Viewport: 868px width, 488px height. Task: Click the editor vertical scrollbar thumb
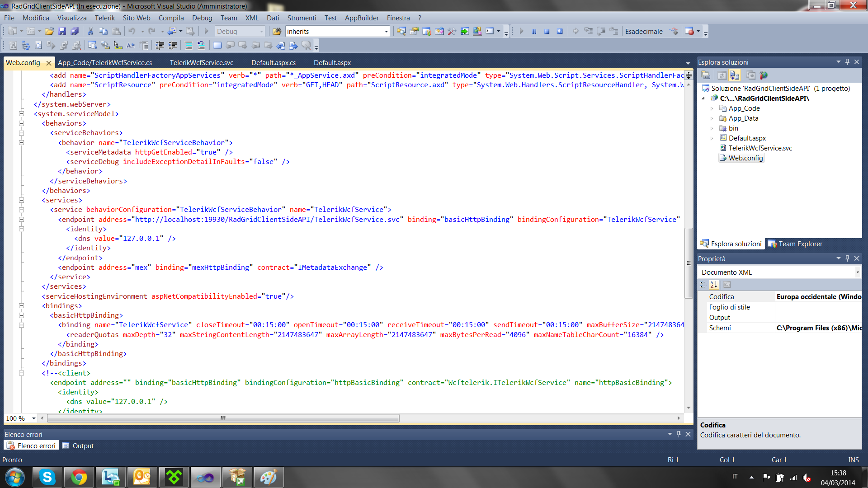coord(689,263)
